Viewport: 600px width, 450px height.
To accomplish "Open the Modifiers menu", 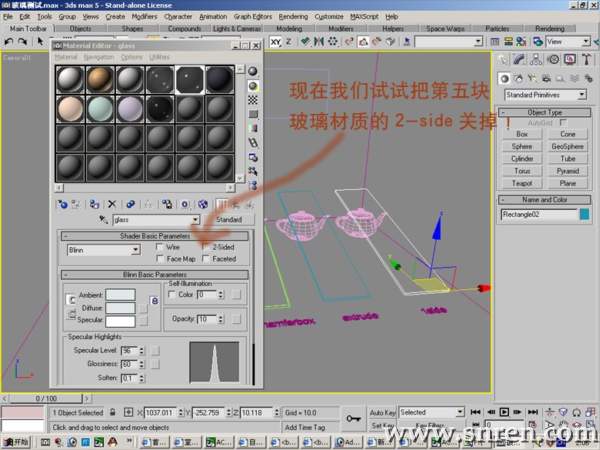I will coord(144,16).
